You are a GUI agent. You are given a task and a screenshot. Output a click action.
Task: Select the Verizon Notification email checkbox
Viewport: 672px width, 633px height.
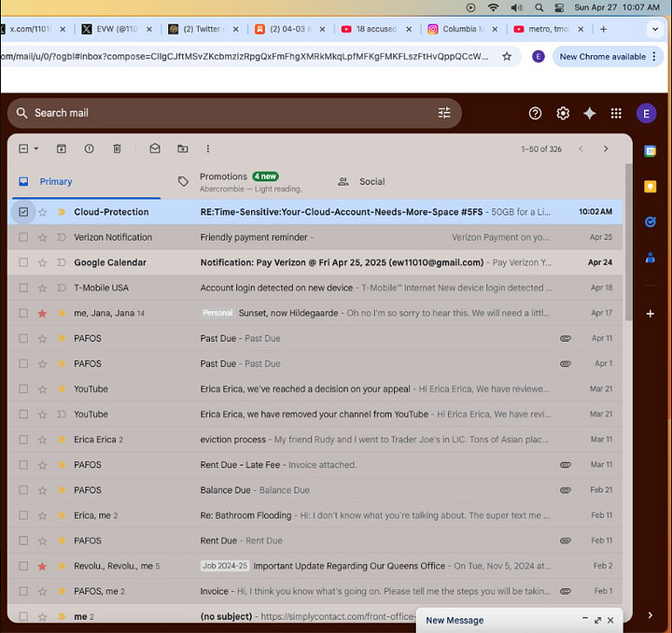coord(23,237)
